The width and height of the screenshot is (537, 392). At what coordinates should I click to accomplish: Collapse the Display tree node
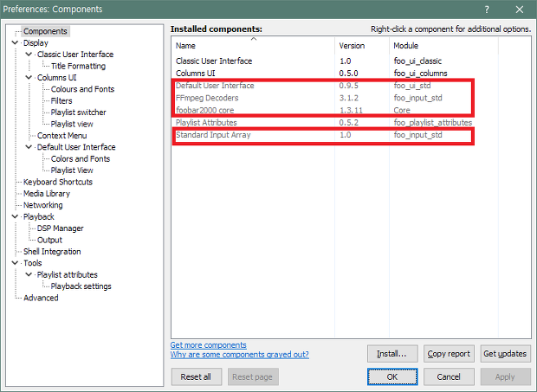pos(15,42)
